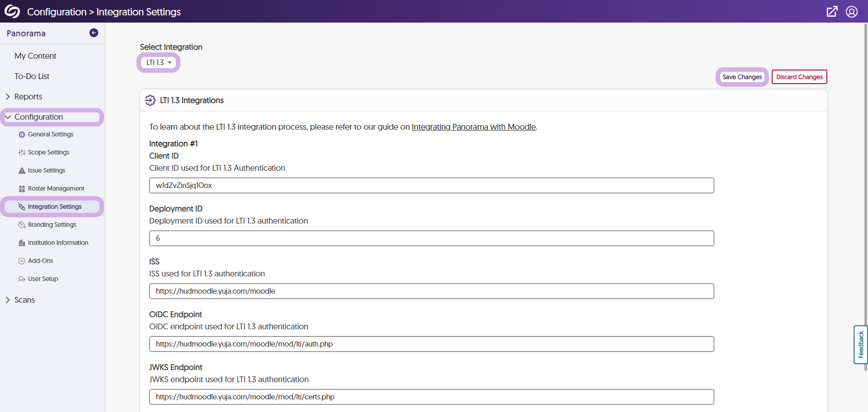Collapse the Panorama sidebar arrow button
868x412 pixels.
94,33
